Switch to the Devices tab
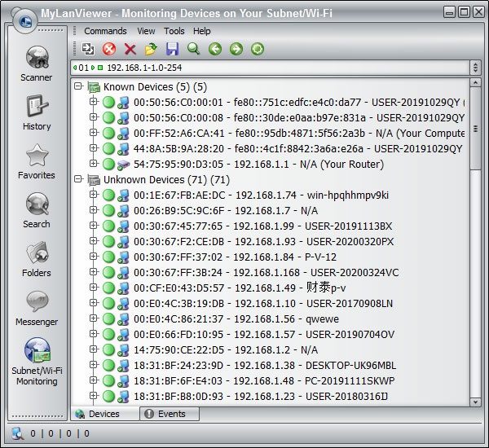This screenshot has height=448, width=489. 105,414
